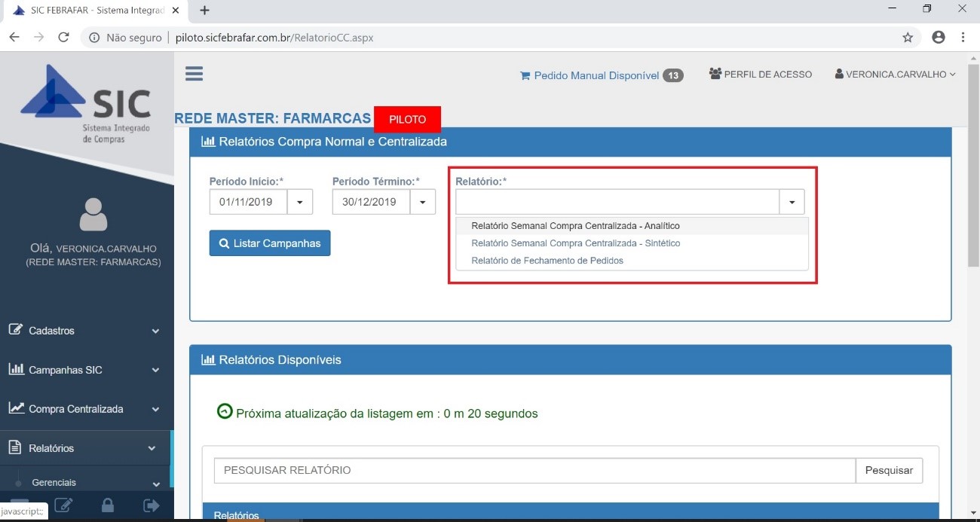The width and height of the screenshot is (980, 522).
Task: Expand the VERONICA.CARVALHO user menu
Action: pos(896,75)
